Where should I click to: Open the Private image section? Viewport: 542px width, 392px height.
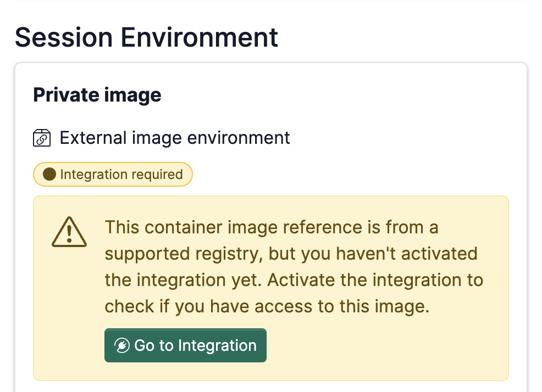[97, 94]
